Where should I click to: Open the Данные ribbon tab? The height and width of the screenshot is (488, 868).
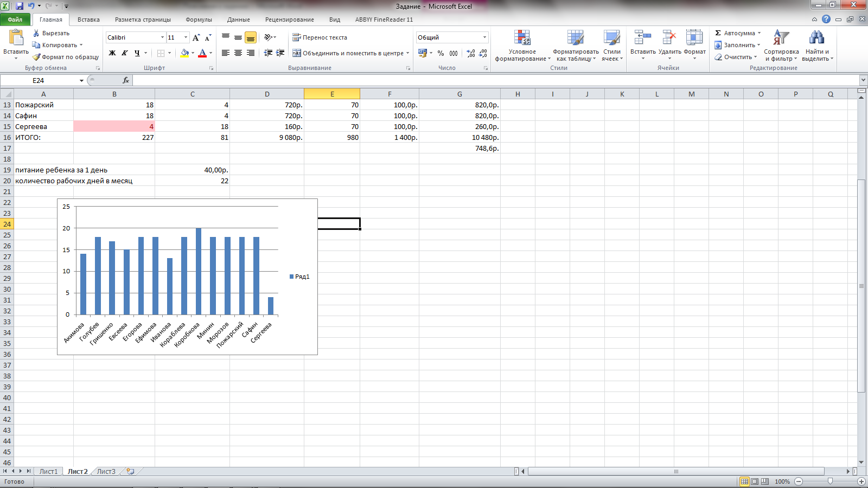(x=239, y=20)
